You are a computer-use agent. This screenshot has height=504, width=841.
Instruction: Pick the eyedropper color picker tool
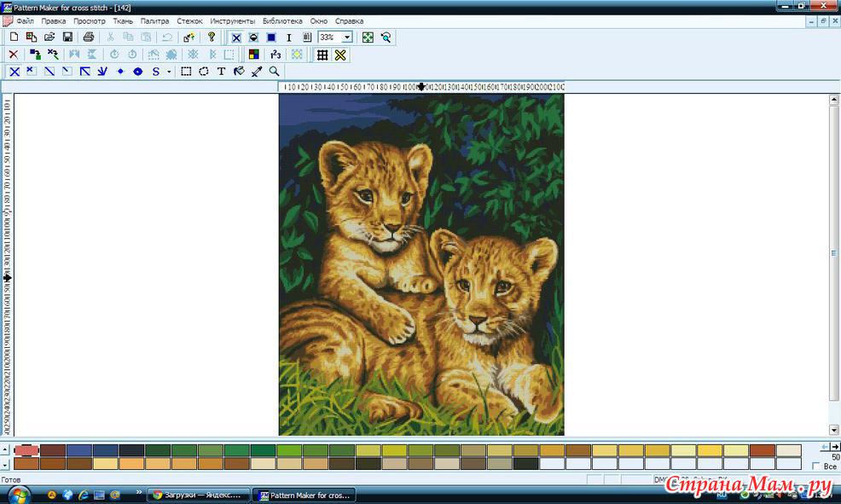[x=257, y=72]
